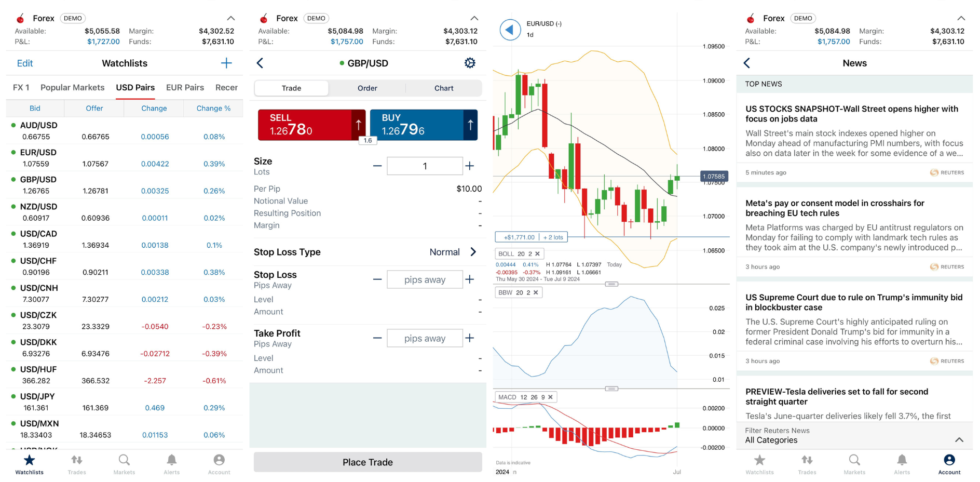This screenshot has width=980, height=482.
Task: Open Account icon in News panel's bottom bar
Action: pyautogui.click(x=949, y=464)
